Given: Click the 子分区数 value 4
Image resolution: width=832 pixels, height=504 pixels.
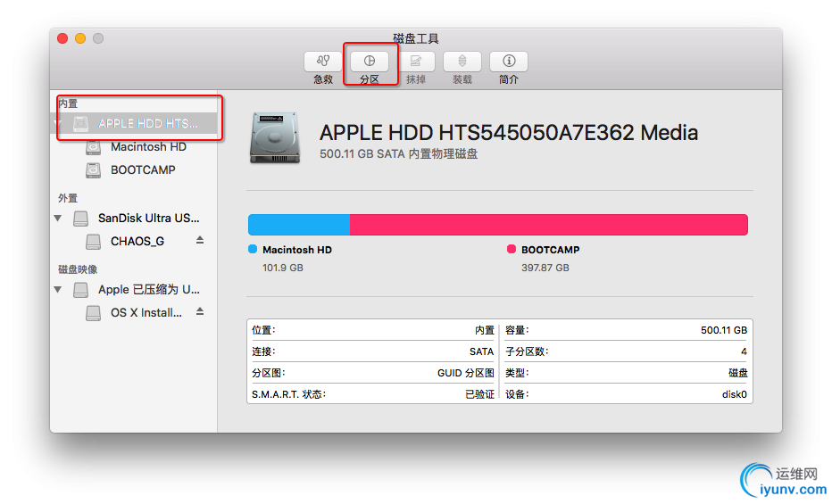Looking at the screenshot, I should coord(744,351).
